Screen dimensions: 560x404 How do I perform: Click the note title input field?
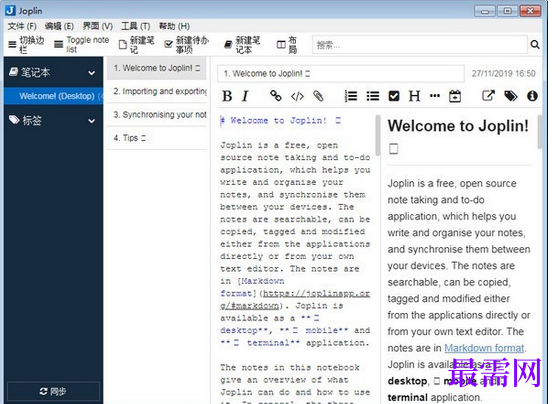pyautogui.click(x=341, y=74)
